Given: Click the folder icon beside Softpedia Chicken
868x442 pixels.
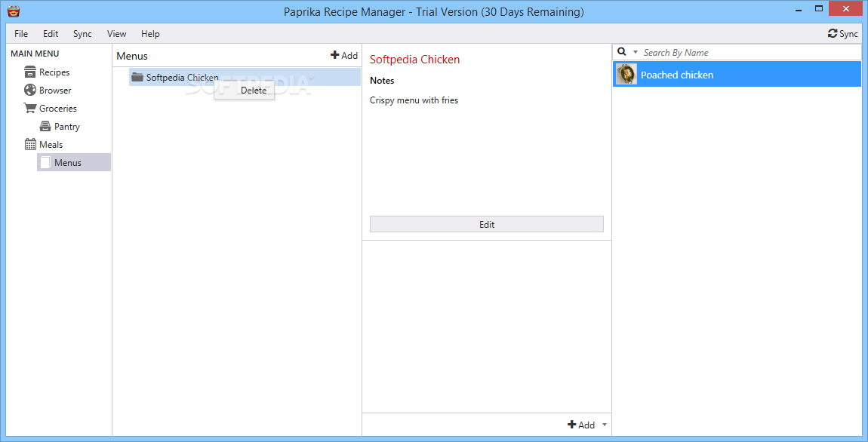Looking at the screenshot, I should point(137,77).
